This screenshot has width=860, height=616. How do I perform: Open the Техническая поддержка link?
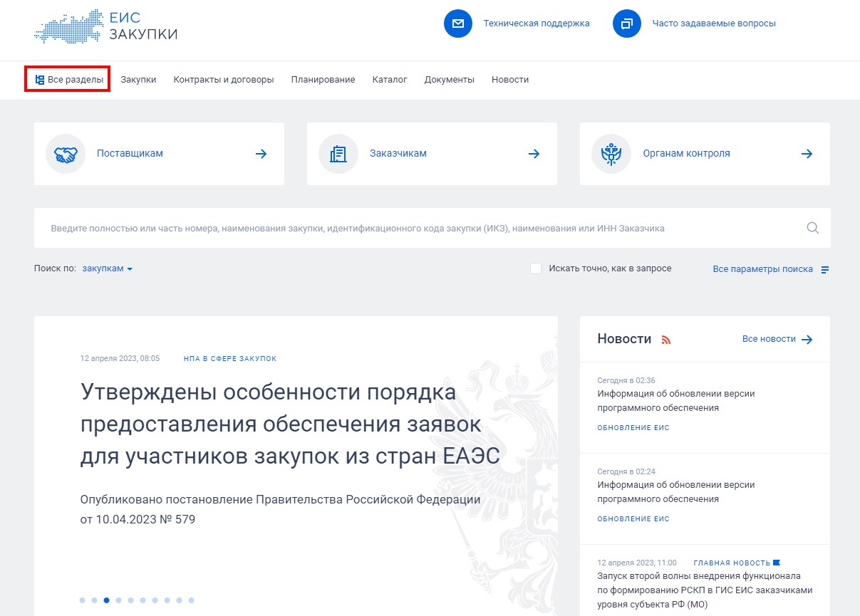pyautogui.click(x=537, y=24)
